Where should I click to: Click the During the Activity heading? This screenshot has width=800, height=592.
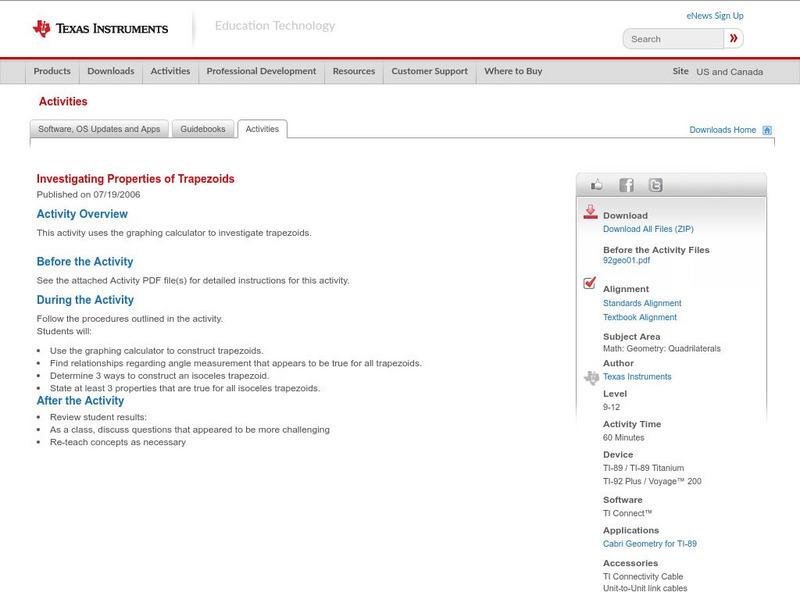pyautogui.click(x=85, y=300)
